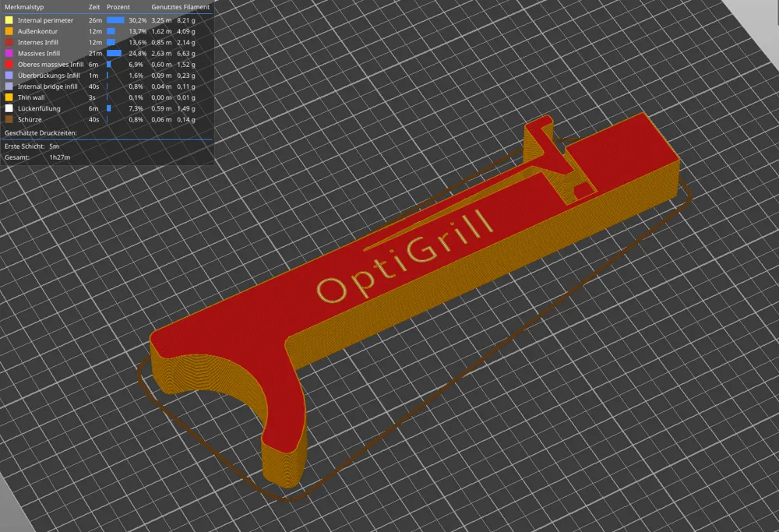
Task: Toggle visibility via Internal bridge infill label
Action: click(x=48, y=86)
